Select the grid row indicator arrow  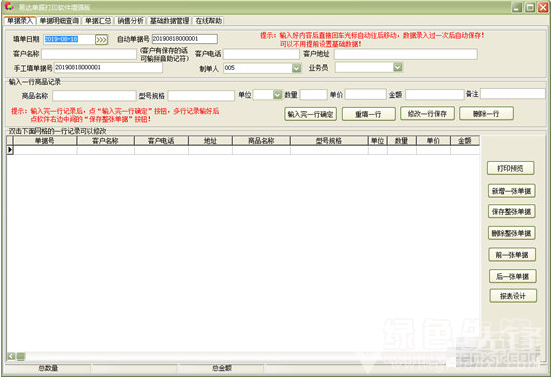[x=10, y=150]
